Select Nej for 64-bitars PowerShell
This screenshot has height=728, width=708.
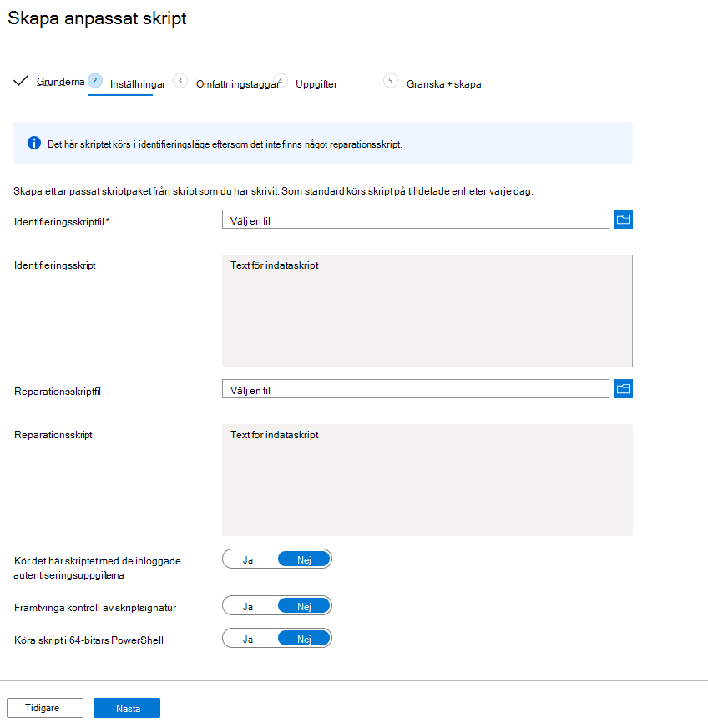304,640
